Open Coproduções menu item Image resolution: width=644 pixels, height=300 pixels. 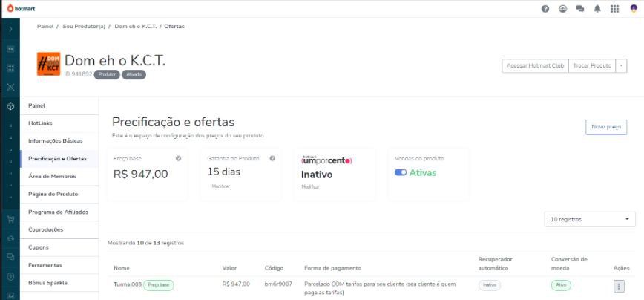[x=59, y=229]
